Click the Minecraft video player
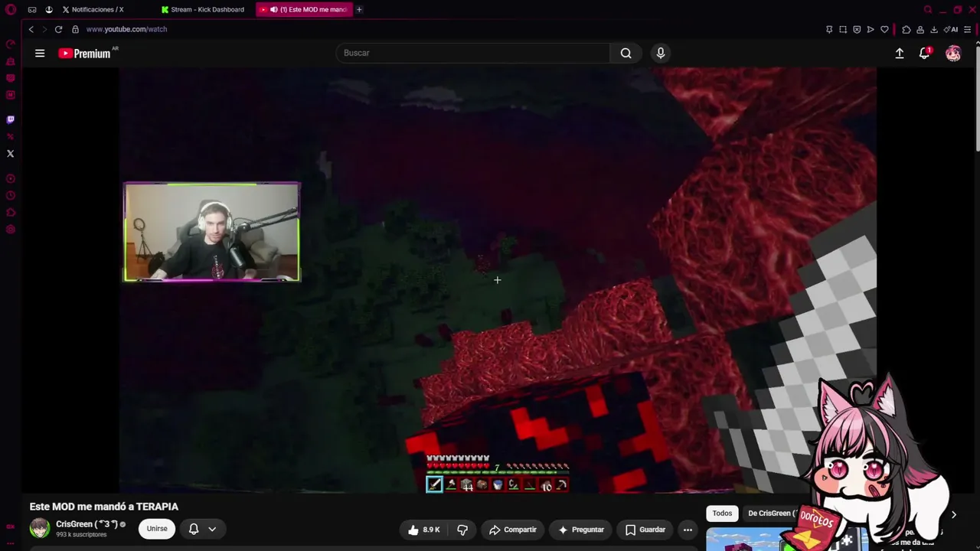 pyautogui.click(x=498, y=280)
